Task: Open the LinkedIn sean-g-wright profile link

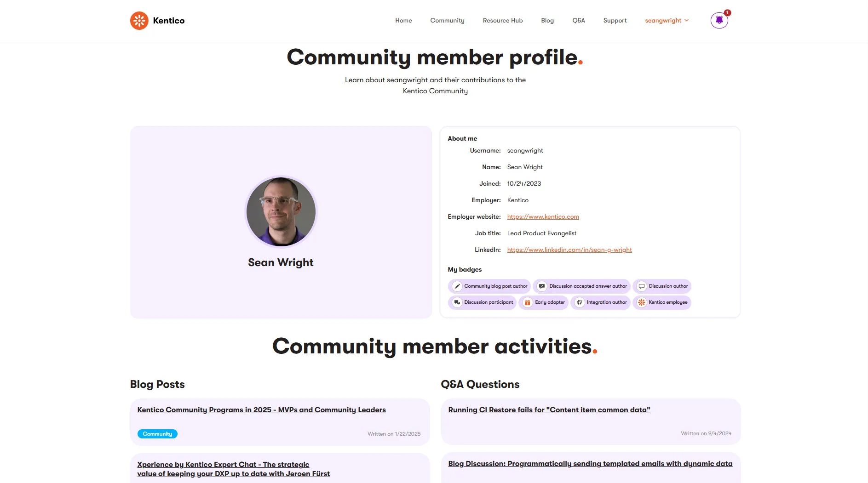Action: (x=569, y=250)
